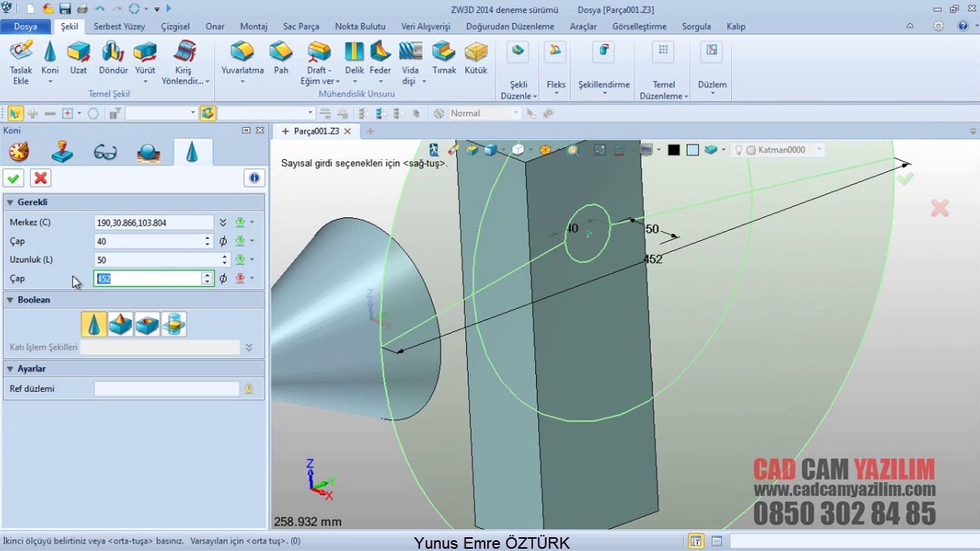Screen dimensions: 980x551
Task: Add a new document tab
Action: click(x=370, y=131)
